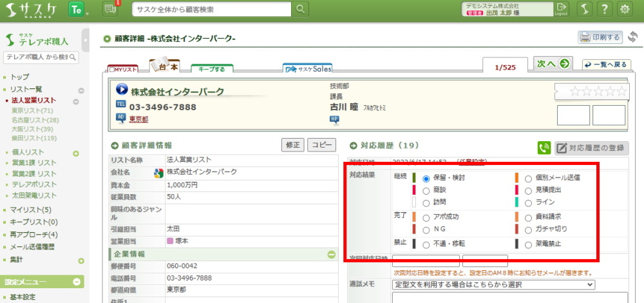The width and height of the screenshot is (644, 303).
Task: Click the 修正 edit button
Action: pos(293,145)
